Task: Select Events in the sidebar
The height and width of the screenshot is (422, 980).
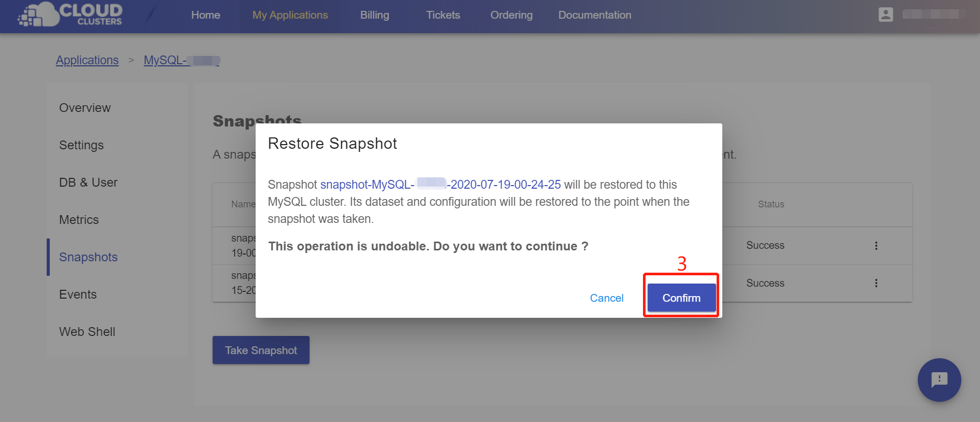Action: pos(78,294)
